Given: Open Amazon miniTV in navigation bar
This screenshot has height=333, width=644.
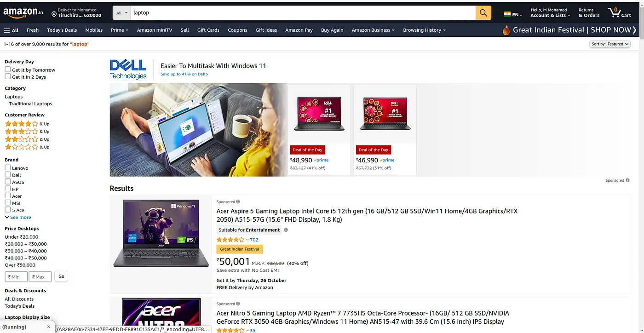Looking at the screenshot, I should (x=155, y=30).
